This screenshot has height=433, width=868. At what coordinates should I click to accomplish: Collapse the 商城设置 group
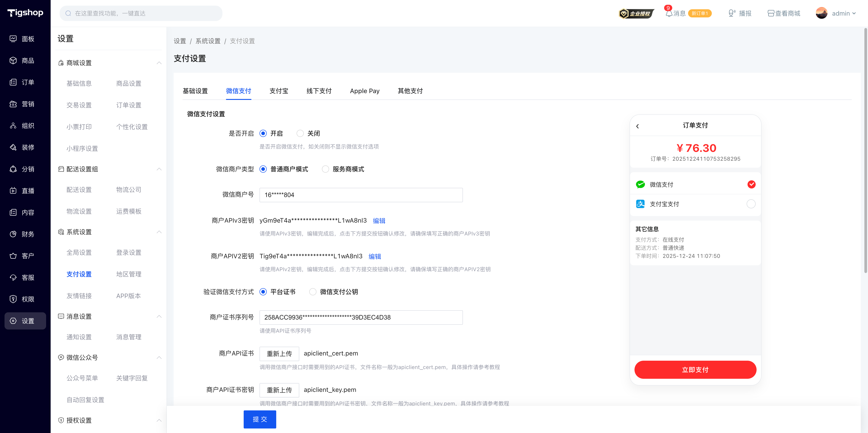click(159, 63)
